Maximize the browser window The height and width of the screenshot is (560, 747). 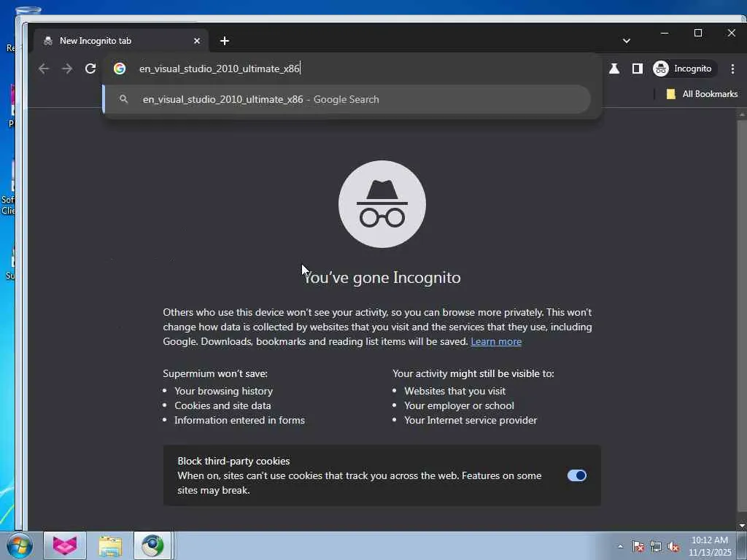[698, 33]
